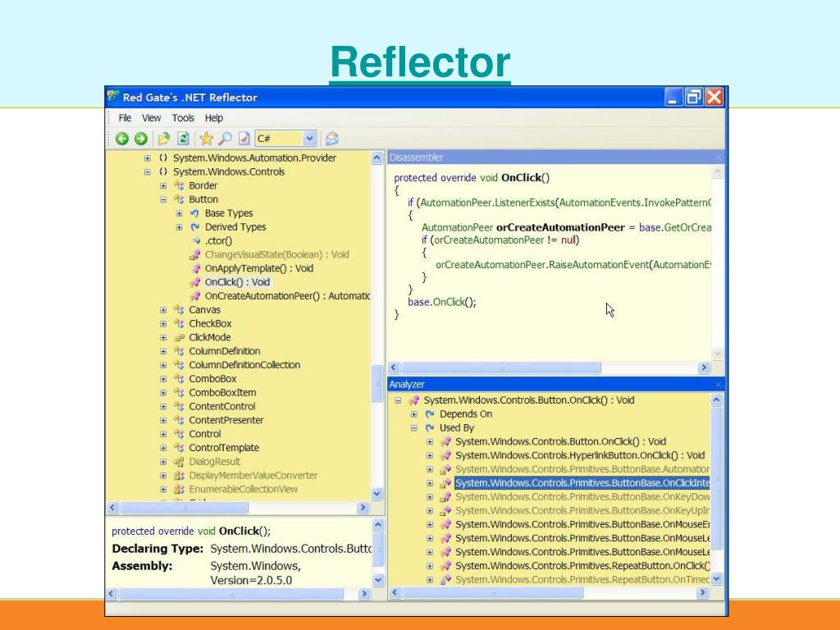Collapse the Button class node

point(163,199)
